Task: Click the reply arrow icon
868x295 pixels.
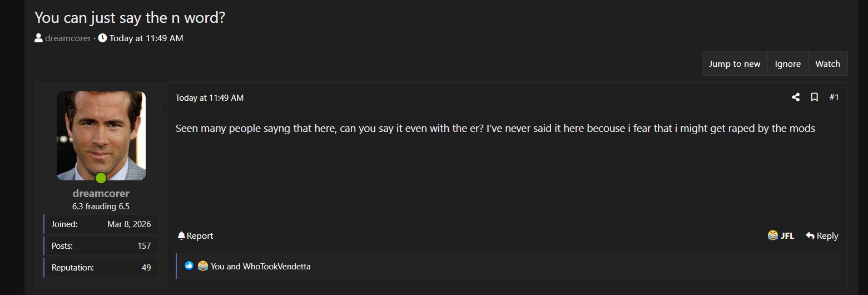Action: 810,236
